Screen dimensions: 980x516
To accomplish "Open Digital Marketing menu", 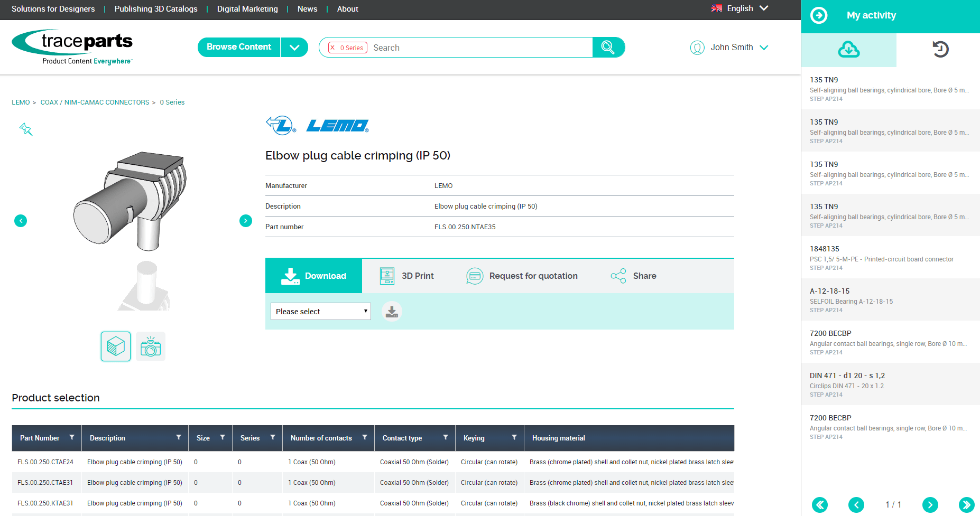I will click(x=247, y=9).
